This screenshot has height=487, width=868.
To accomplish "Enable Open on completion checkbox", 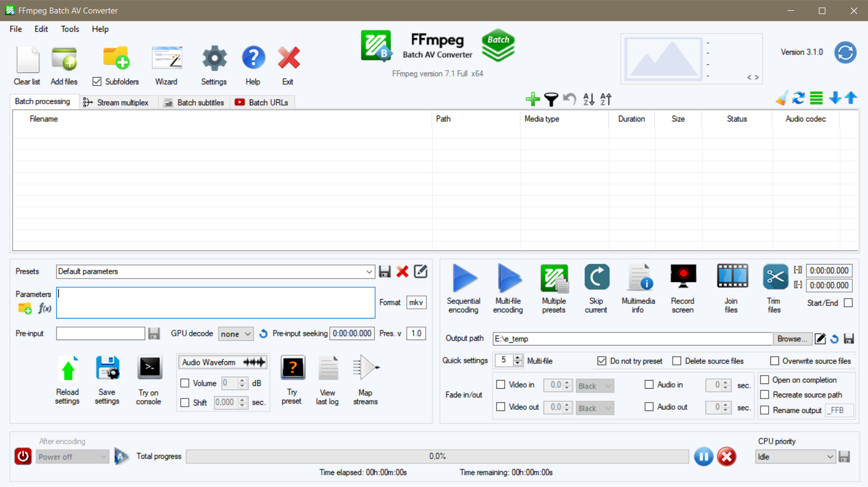I will 764,380.
